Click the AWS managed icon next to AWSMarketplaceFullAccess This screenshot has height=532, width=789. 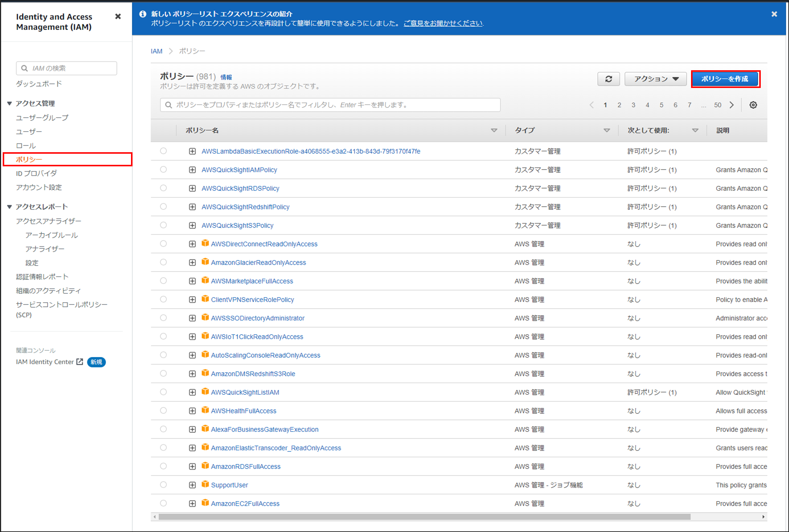(205, 281)
